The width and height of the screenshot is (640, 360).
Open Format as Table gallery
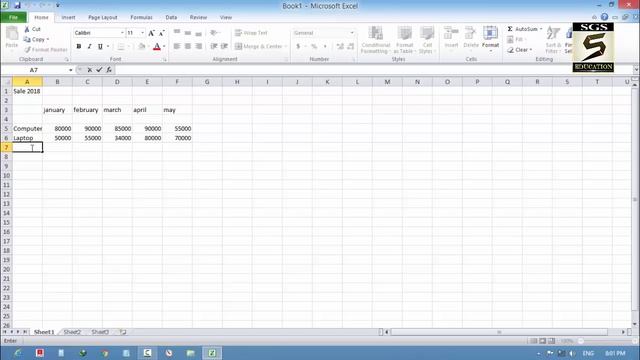(404, 40)
